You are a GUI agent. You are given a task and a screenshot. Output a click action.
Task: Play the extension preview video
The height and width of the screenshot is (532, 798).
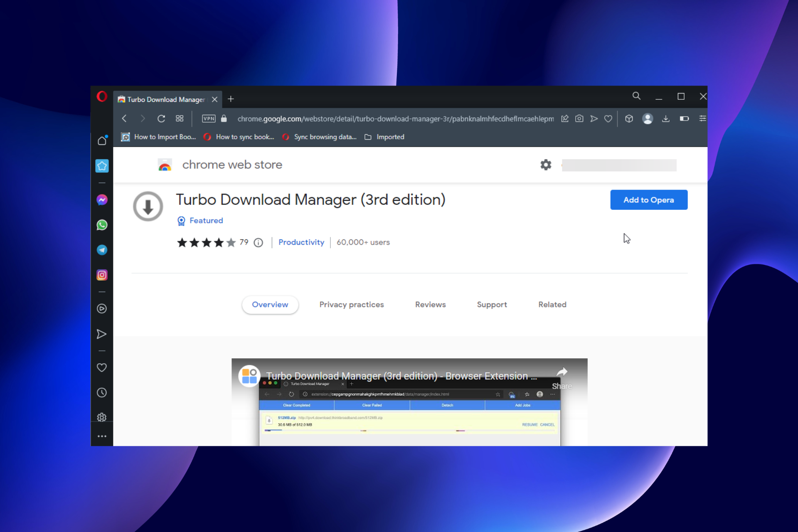pyautogui.click(x=409, y=402)
